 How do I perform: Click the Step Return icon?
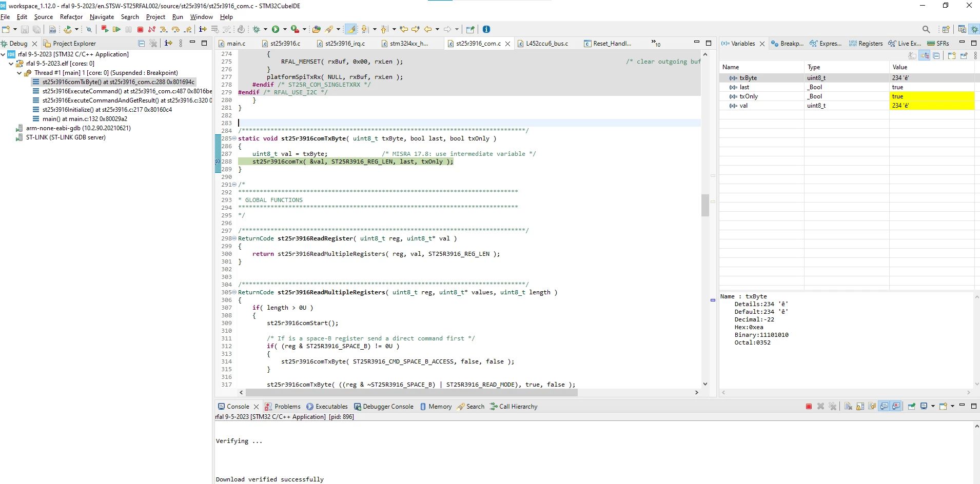coord(188,29)
